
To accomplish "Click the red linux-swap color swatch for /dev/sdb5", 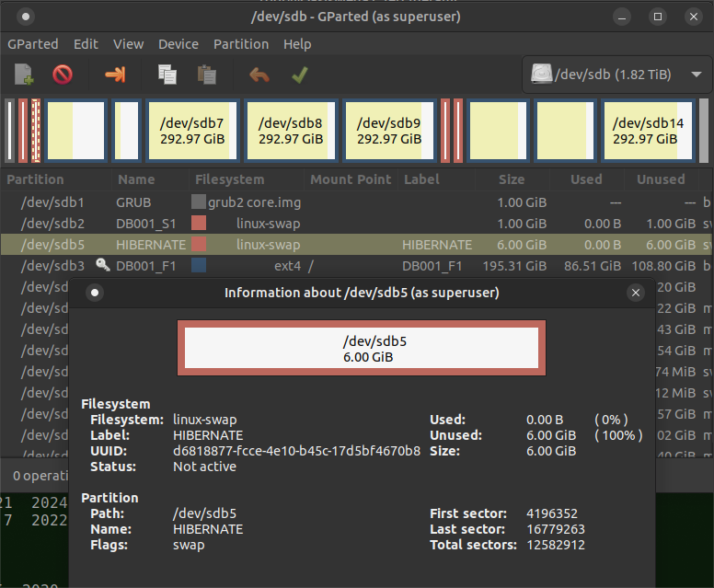I will (198, 245).
